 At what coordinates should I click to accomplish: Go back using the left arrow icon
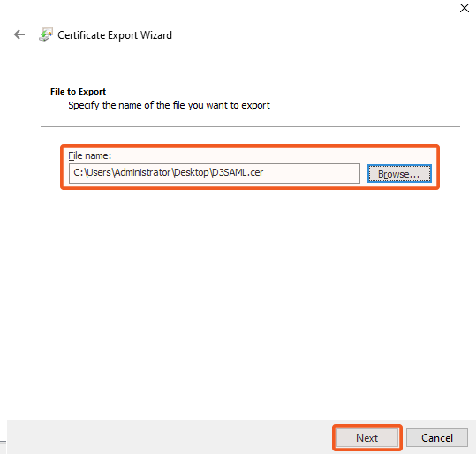pyautogui.click(x=19, y=34)
